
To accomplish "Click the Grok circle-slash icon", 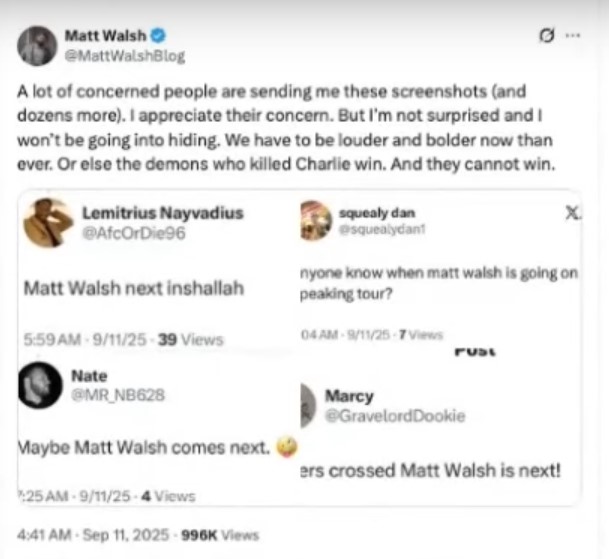I will [547, 36].
